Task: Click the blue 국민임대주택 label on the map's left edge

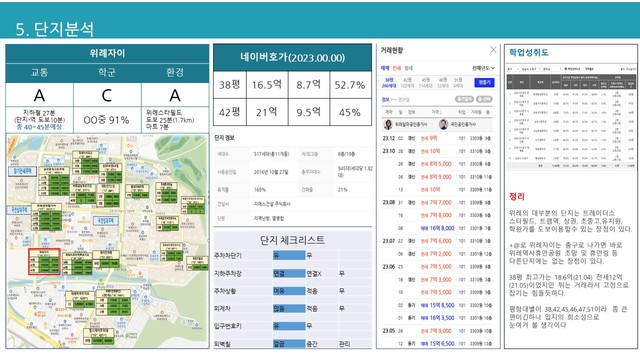Action: point(18,210)
